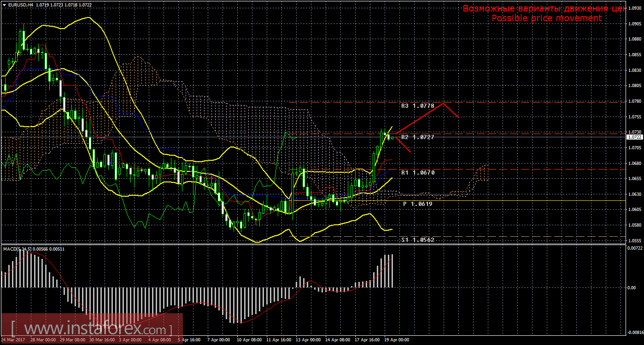Click the red projection peak at R3 line
Viewport: 644px width, 345px height.
pos(444,103)
